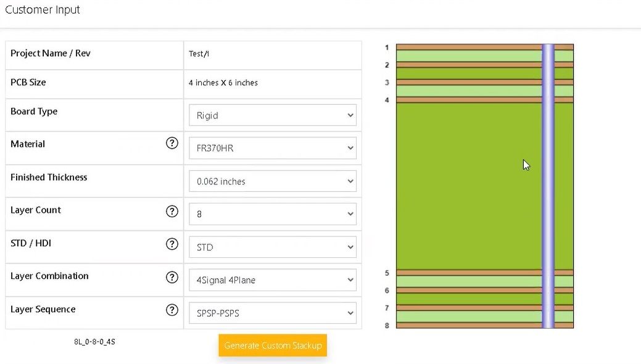The height and width of the screenshot is (364, 641).
Task: Click the Material help question-mark icon
Action: click(172, 143)
